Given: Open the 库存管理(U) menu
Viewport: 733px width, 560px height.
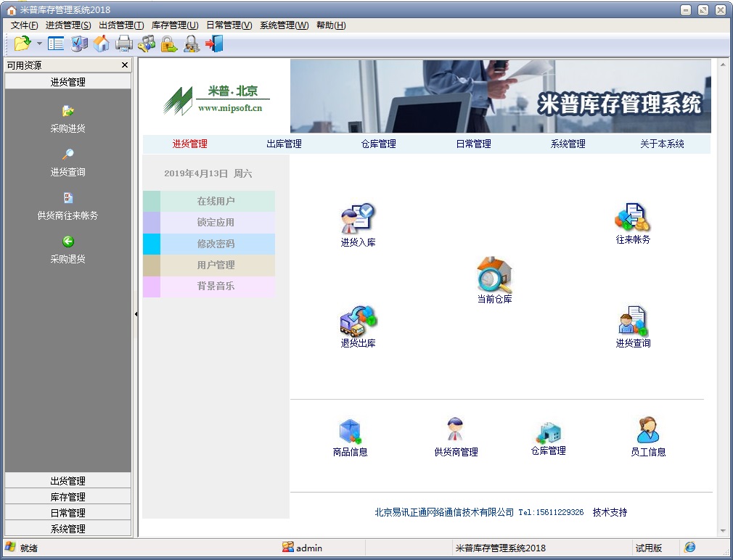Looking at the screenshot, I should pyautogui.click(x=175, y=25).
